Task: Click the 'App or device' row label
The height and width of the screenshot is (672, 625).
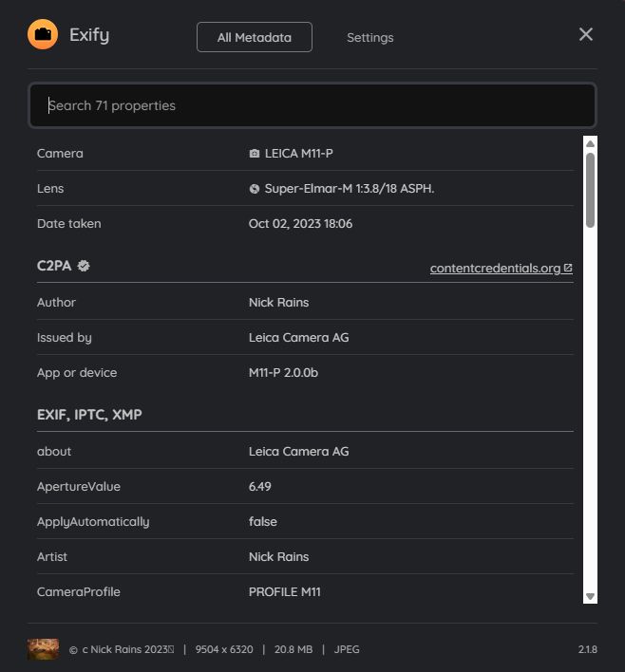Action: click(x=77, y=373)
